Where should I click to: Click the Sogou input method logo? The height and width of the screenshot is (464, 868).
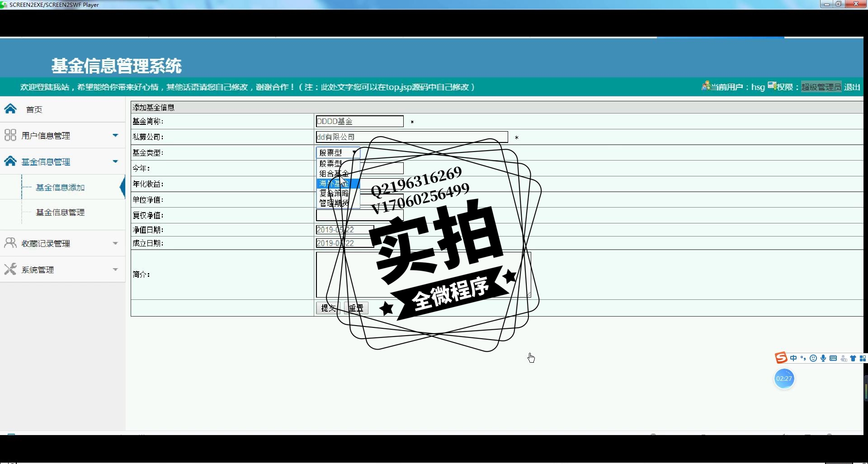point(781,358)
